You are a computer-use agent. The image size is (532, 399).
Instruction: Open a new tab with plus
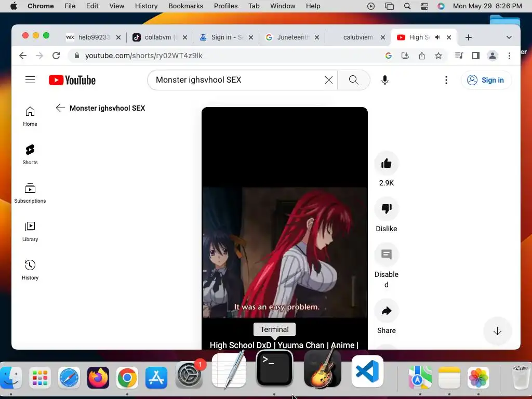469,37
